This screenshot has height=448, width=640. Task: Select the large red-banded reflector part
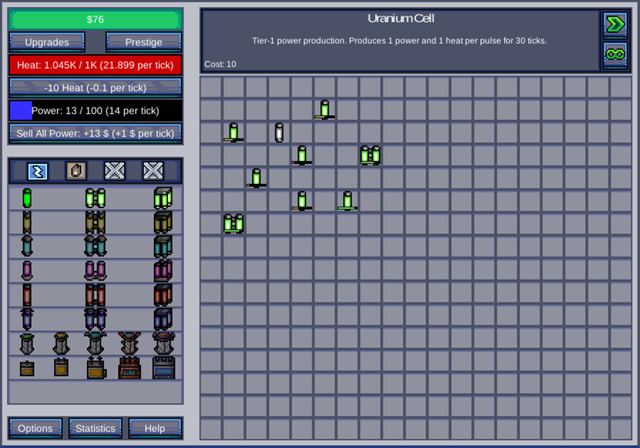(163, 343)
